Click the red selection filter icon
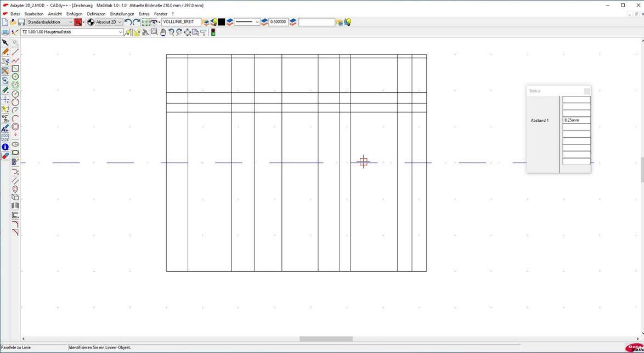The width and height of the screenshot is (644, 353). [78, 22]
